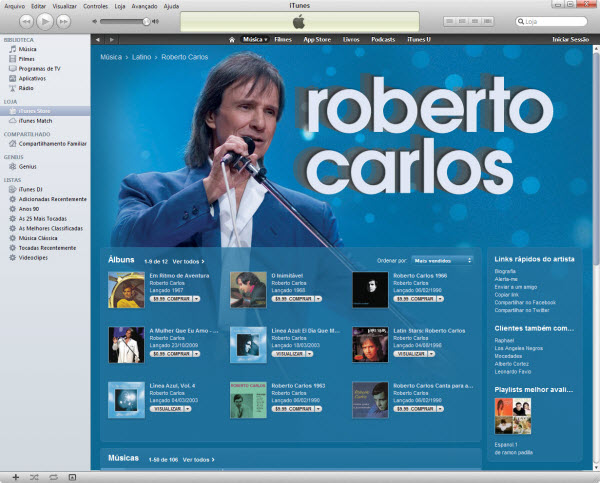Click the volume slider
Screen dimensions: 600x483
coord(122,21)
